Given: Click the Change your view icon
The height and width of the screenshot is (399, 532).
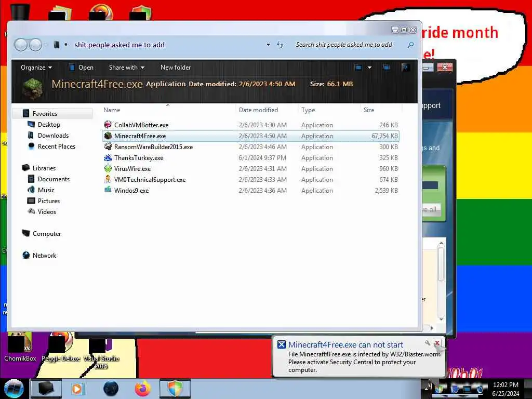Looking at the screenshot, I should point(358,67).
